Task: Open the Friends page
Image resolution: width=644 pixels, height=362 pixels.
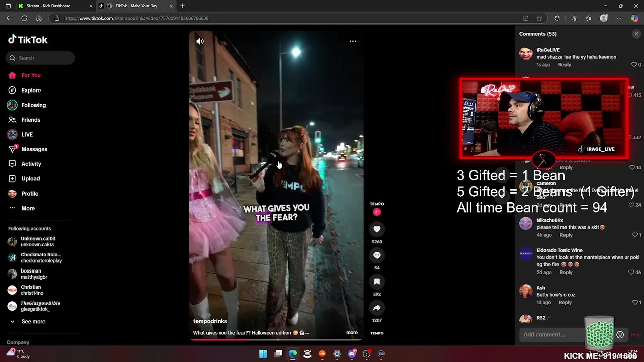Action: [x=24, y=120]
